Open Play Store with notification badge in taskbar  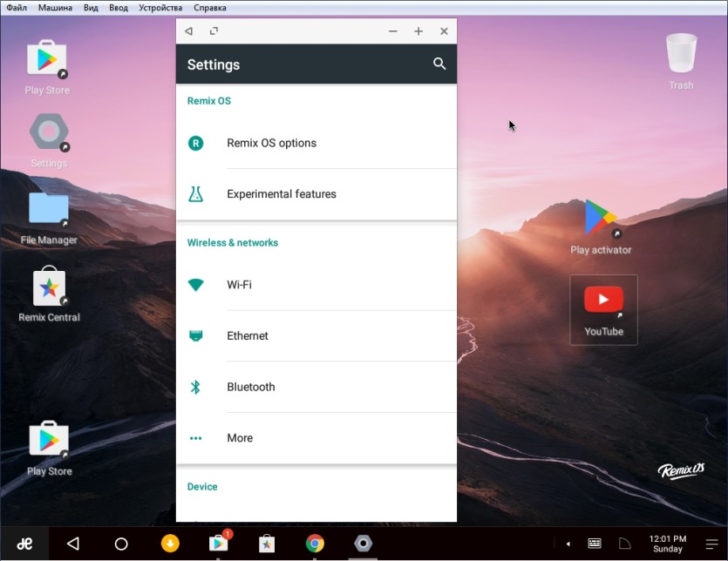pos(219,542)
